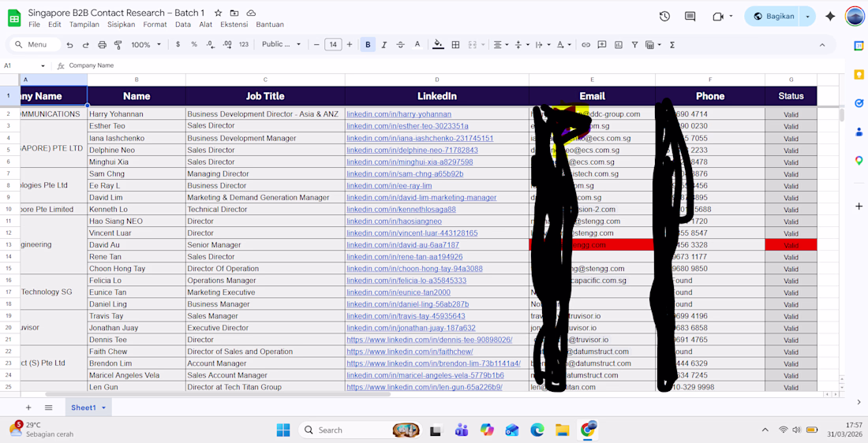Decrease decimal places
Image resolution: width=868 pixels, height=443 pixels.
coord(211,44)
